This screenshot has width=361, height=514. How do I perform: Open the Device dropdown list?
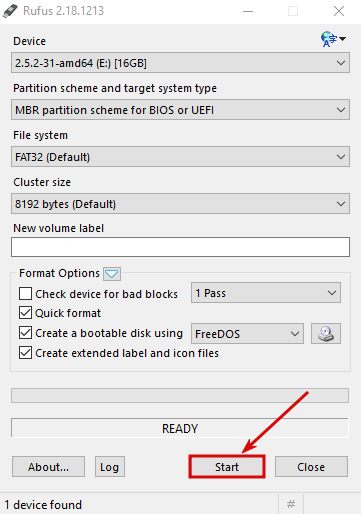[x=180, y=63]
